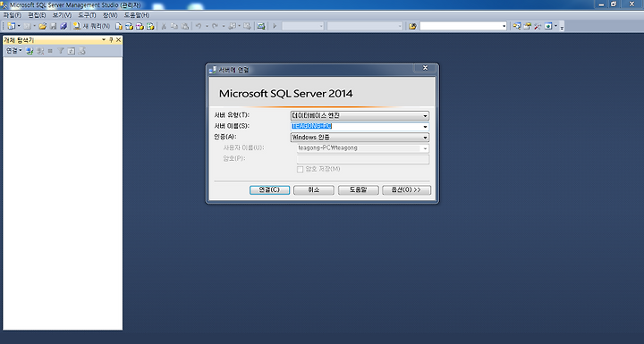
Task: Click the Open File folder icon
Action: click(x=42, y=26)
